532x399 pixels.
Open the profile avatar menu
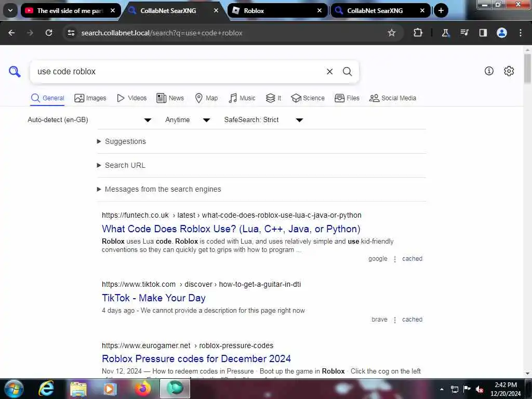(502, 33)
